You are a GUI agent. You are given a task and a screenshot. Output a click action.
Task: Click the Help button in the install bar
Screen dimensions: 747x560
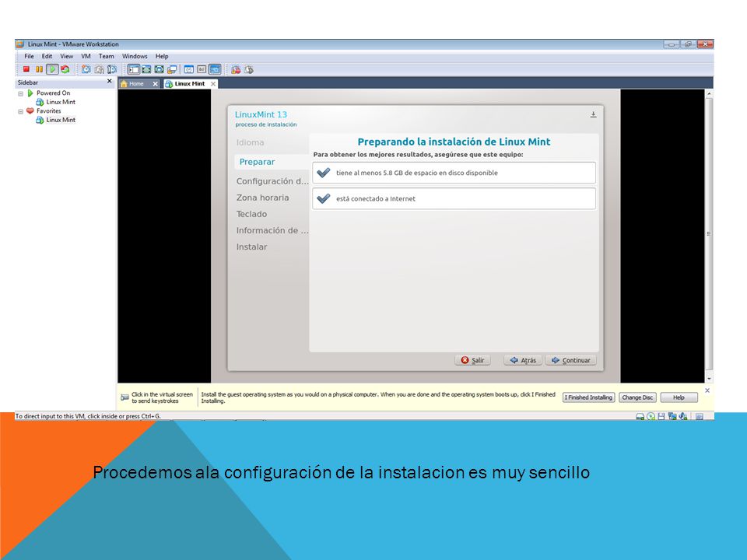click(x=679, y=397)
